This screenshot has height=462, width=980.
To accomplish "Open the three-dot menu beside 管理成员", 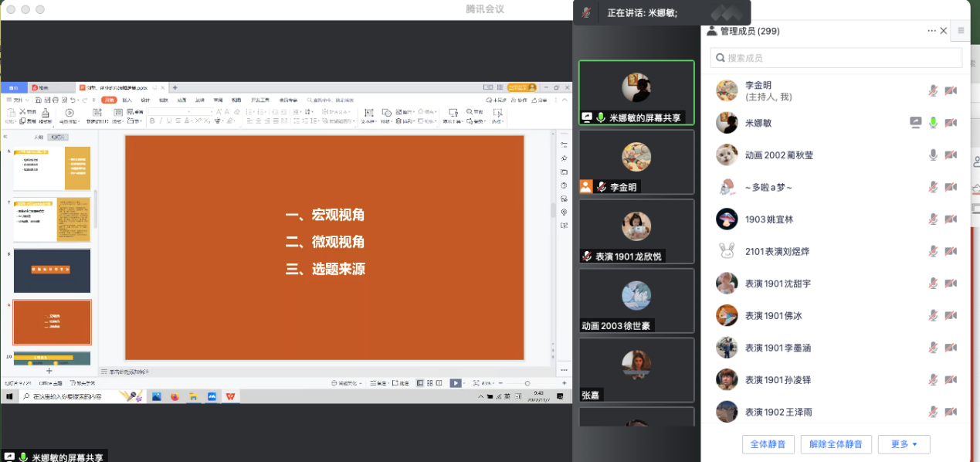I will [931, 31].
